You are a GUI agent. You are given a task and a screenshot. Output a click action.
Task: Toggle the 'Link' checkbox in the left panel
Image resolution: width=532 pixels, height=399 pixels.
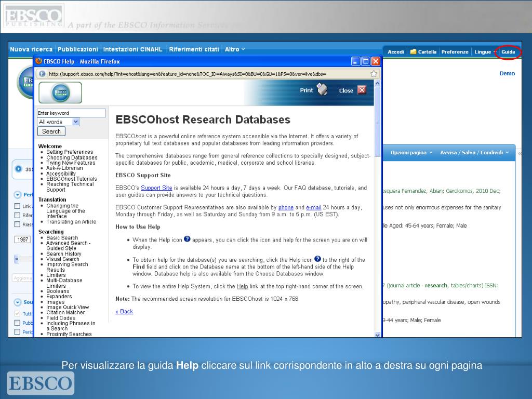point(17,206)
